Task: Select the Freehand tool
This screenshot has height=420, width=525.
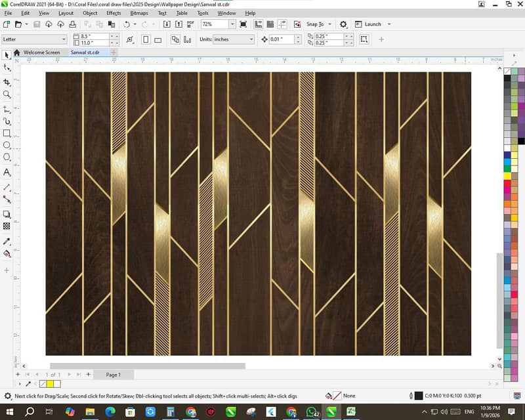Action: [7, 109]
